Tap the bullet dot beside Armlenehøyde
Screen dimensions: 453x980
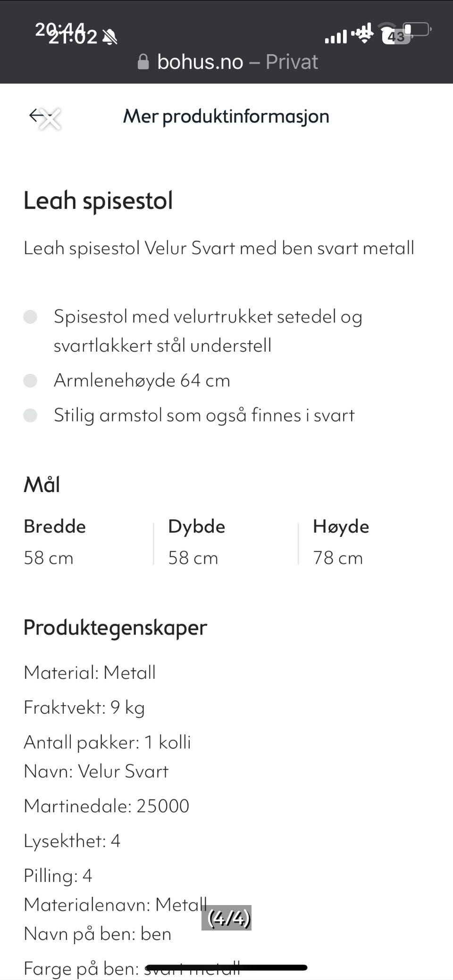click(x=30, y=380)
